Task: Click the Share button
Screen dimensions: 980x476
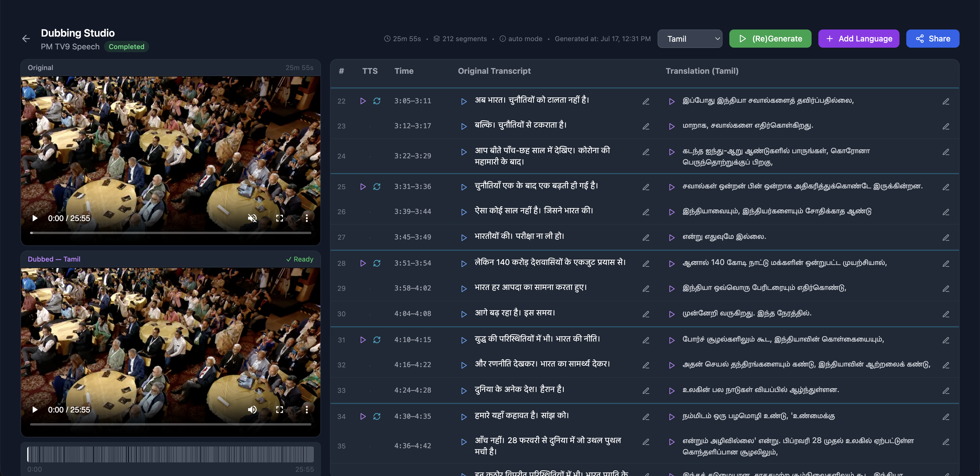Action: (x=932, y=38)
